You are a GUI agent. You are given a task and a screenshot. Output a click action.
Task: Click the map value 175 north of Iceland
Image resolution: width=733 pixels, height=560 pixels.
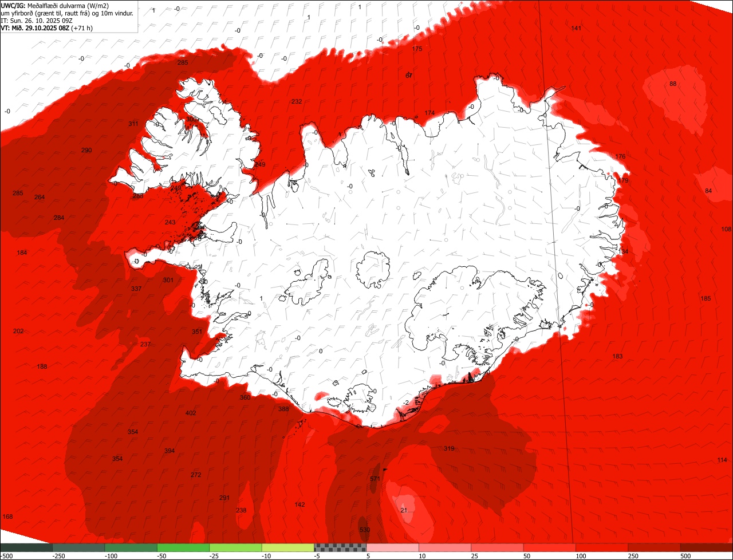(417, 49)
